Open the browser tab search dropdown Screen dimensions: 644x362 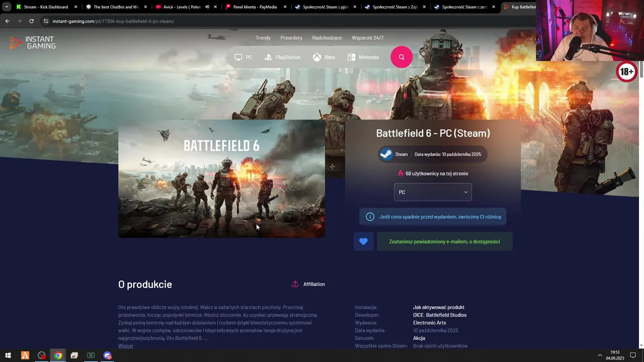[x=6, y=7]
